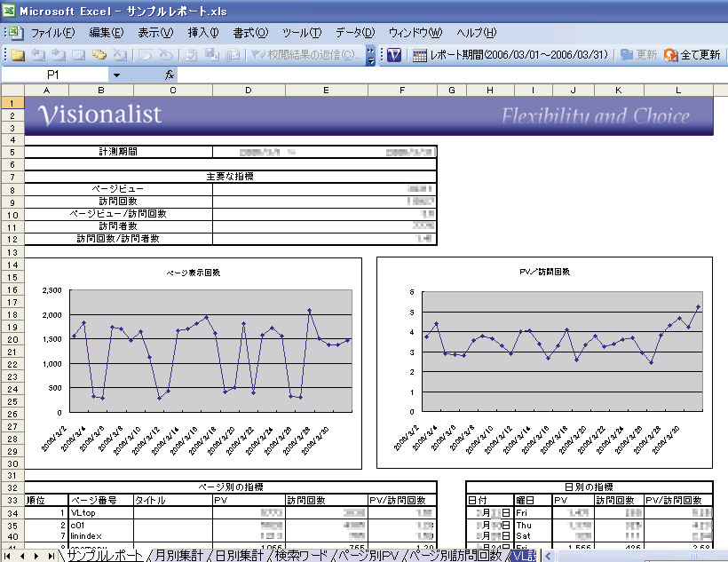Switch to the 月別集計 sheet tab

click(178, 556)
